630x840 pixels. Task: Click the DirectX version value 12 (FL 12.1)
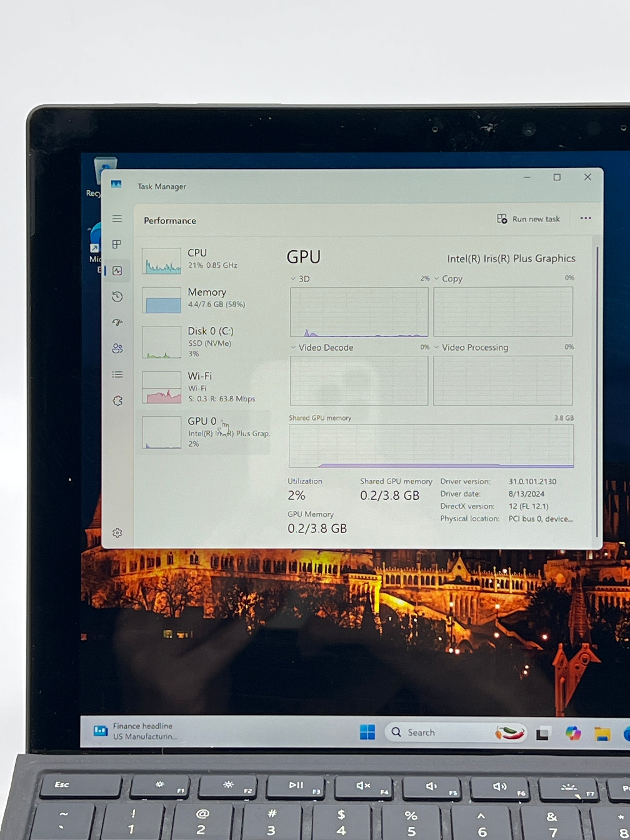[528, 506]
